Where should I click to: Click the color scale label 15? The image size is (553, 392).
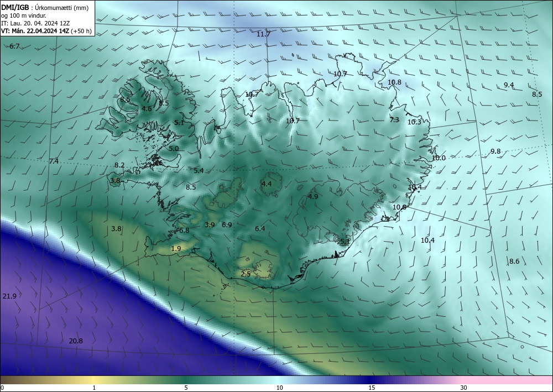click(x=372, y=388)
